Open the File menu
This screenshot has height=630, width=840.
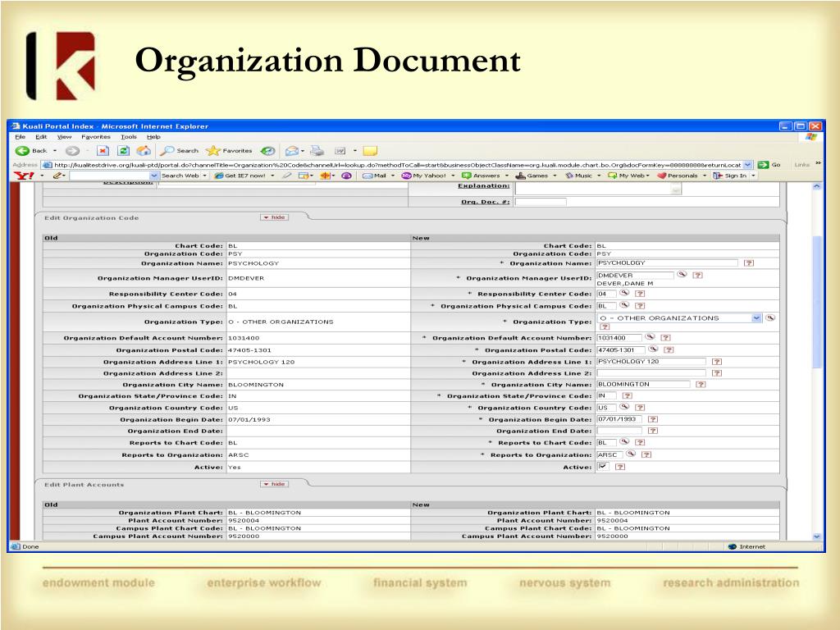coord(21,137)
